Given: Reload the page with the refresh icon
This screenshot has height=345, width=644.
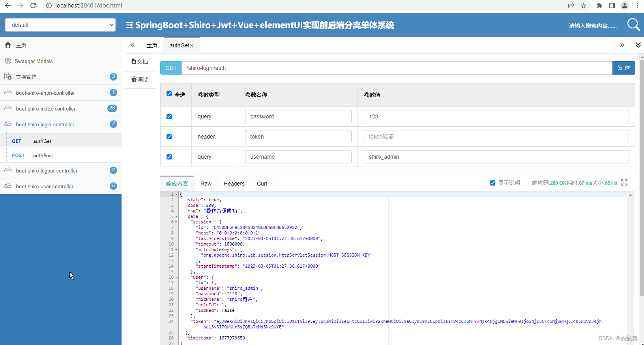Looking at the screenshot, I should pyautogui.click(x=33, y=6).
